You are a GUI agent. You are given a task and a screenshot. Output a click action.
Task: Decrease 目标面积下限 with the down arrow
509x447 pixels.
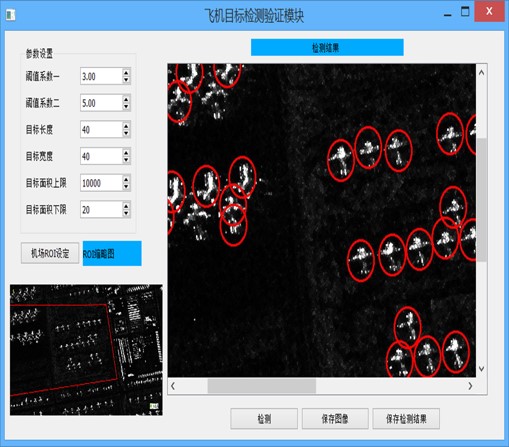coord(126,213)
